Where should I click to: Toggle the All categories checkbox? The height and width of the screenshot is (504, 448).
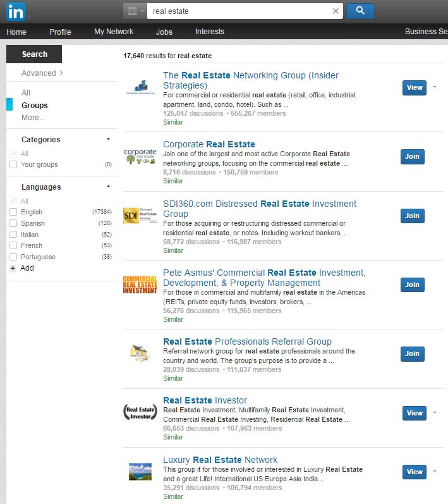pos(13,154)
